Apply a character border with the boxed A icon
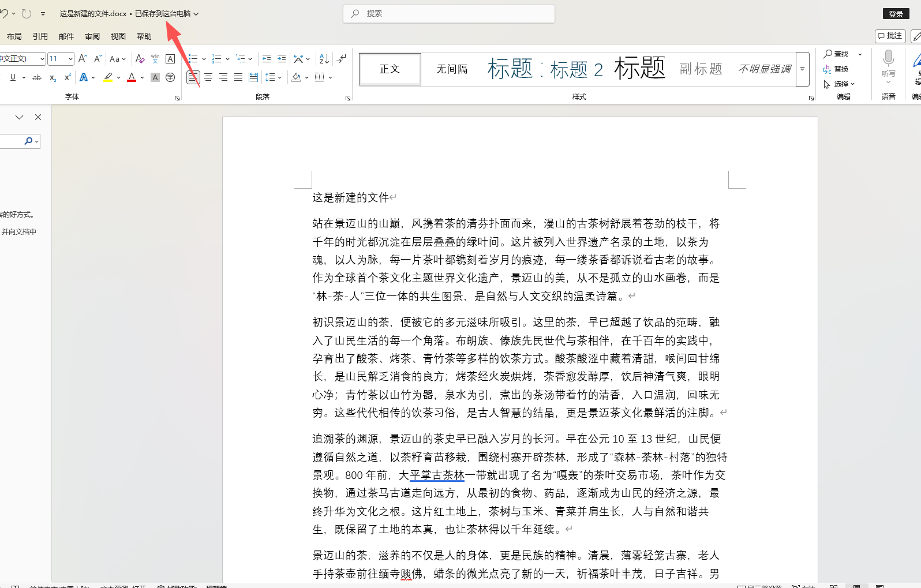The width and height of the screenshot is (921, 588). click(170, 58)
